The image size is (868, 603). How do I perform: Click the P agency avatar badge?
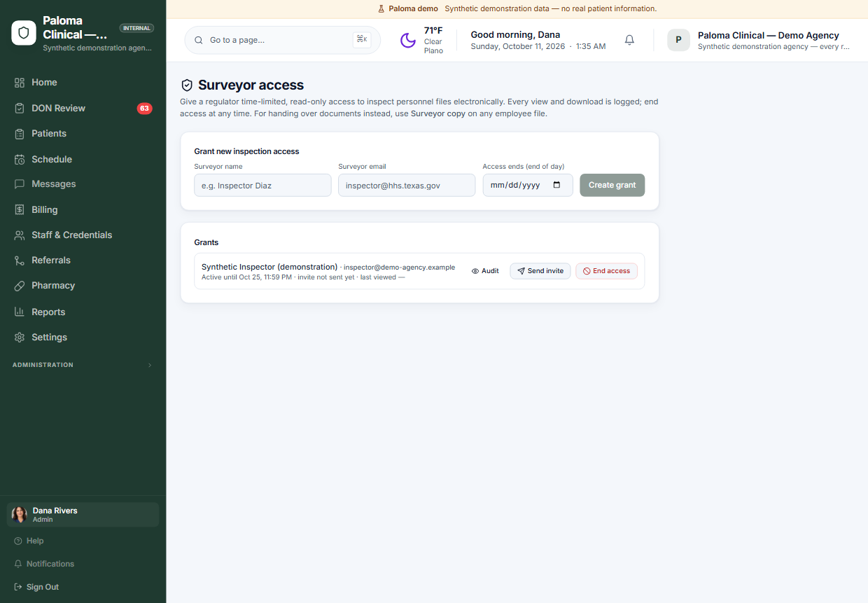click(x=678, y=40)
